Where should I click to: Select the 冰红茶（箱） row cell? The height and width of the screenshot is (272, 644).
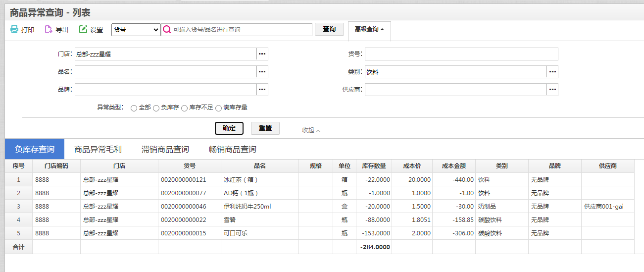(260, 179)
